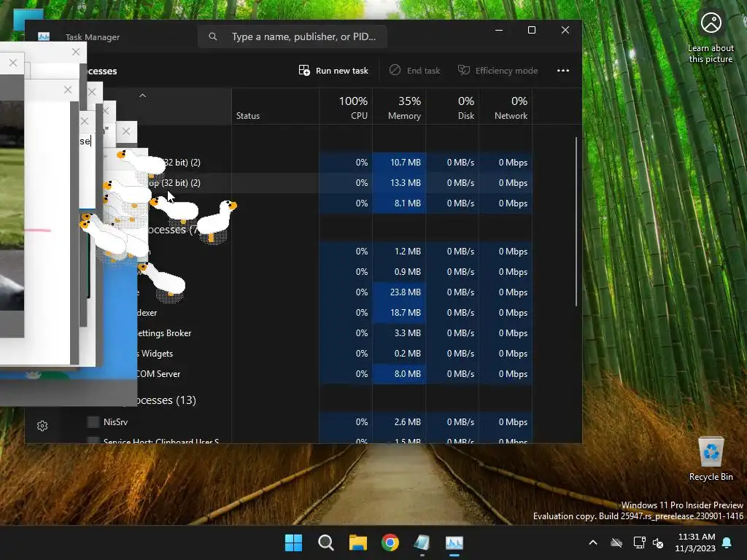Sort by the 35% Memory column header
This screenshot has width=747, height=560.
point(399,106)
